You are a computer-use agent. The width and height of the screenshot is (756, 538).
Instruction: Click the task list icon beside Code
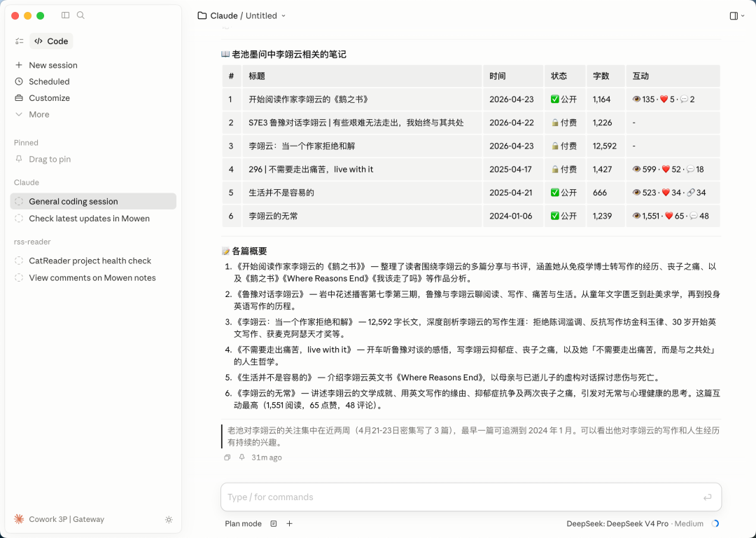[x=19, y=41]
